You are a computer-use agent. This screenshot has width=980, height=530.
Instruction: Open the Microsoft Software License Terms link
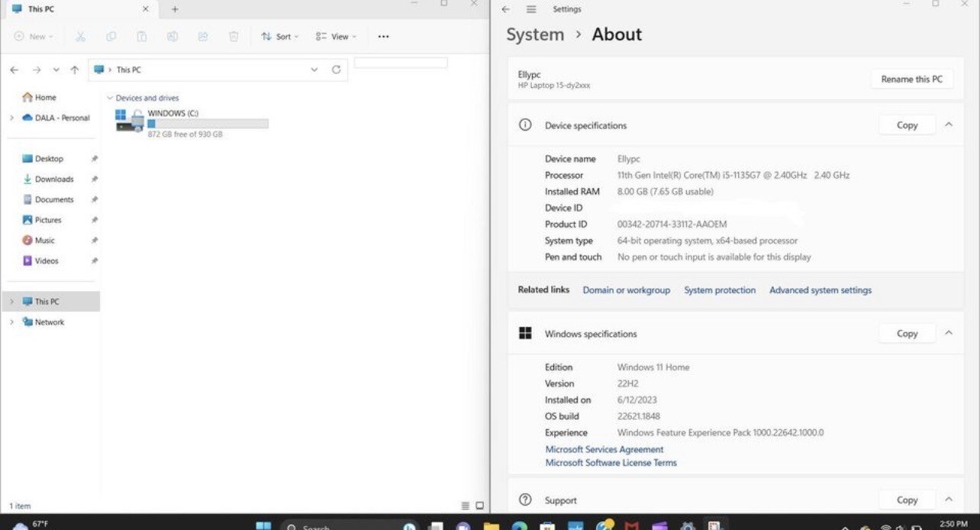click(611, 463)
